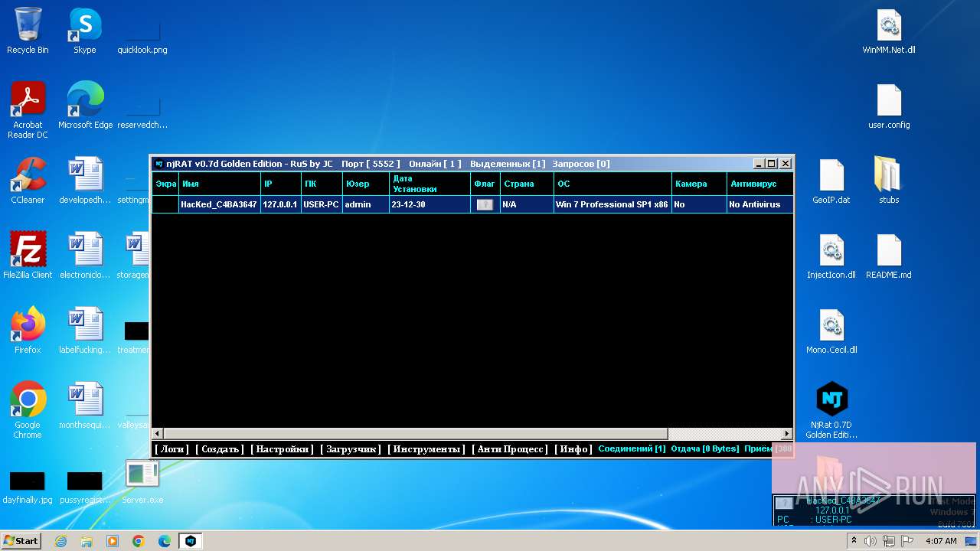This screenshot has height=551, width=980.
Task: Sort by the ПК column header
Action: [322, 184]
